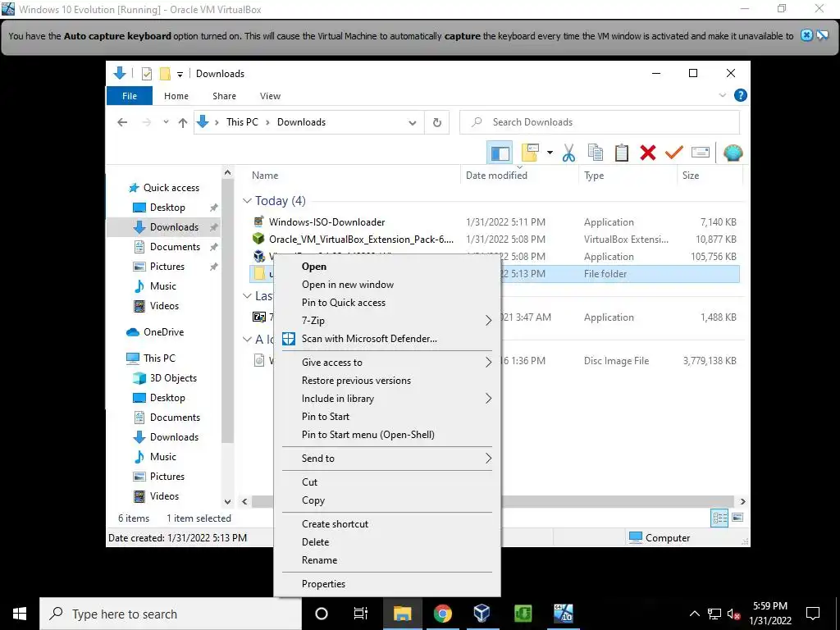Click the Copy icon in Explorer toolbar
Image resolution: width=840 pixels, height=630 pixels.
coord(596,153)
